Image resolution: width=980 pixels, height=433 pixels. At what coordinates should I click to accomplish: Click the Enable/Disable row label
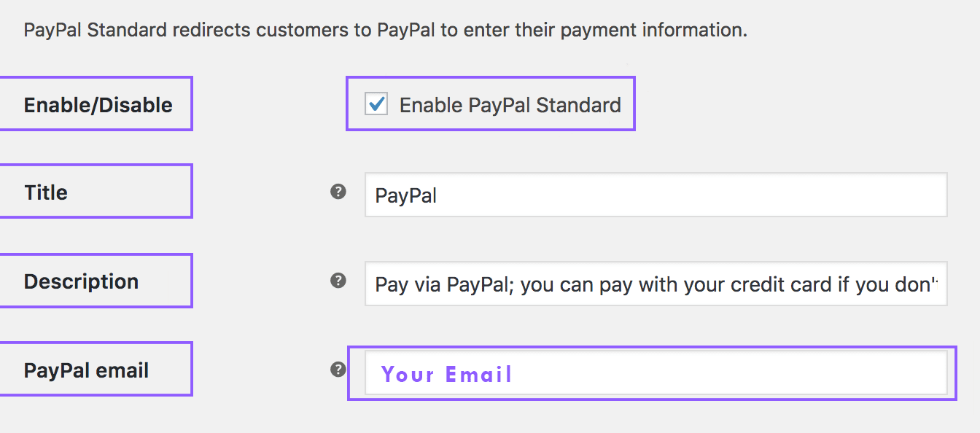pyautogui.click(x=98, y=105)
